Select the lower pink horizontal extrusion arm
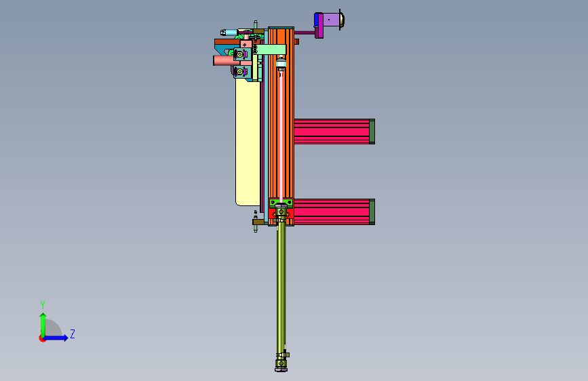 pyautogui.click(x=332, y=212)
